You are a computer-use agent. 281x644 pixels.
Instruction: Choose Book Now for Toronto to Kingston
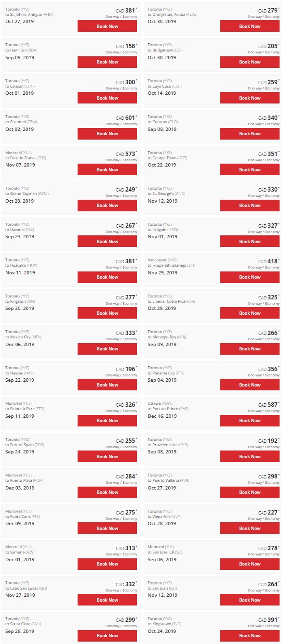click(x=107, y=313)
